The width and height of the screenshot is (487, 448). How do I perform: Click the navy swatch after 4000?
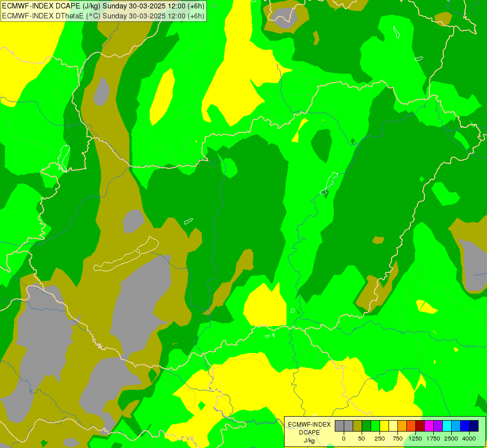coord(474,426)
